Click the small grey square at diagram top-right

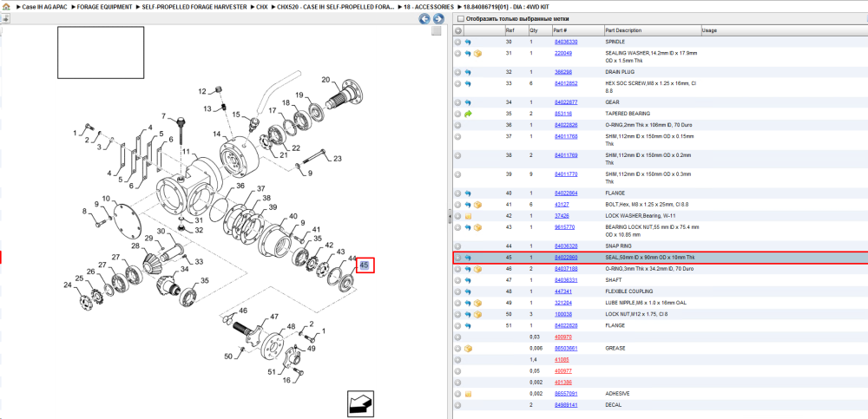pos(437,31)
